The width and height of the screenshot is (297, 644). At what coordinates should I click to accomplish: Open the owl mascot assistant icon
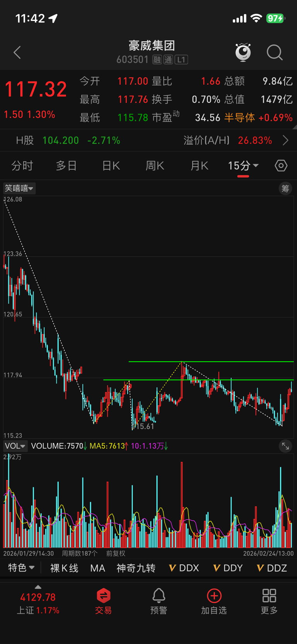pos(243,52)
